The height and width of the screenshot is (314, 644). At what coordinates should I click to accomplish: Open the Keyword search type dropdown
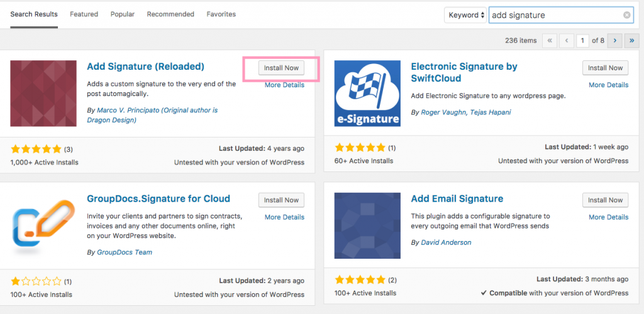point(465,15)
